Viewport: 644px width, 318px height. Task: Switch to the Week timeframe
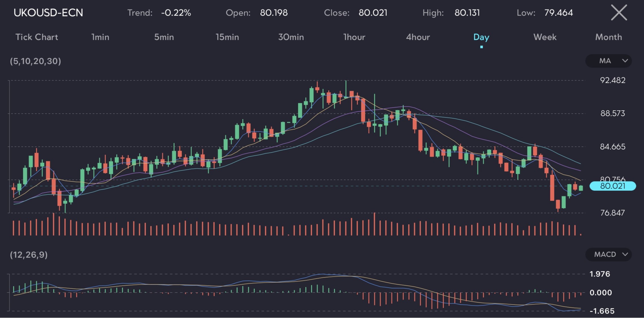tap(545, 37)
